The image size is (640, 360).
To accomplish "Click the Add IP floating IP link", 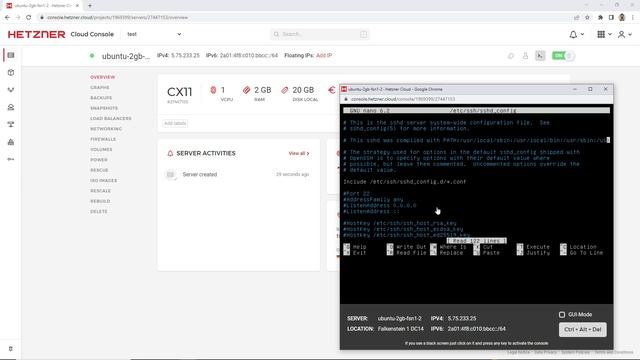I will (x=324, y=56).
